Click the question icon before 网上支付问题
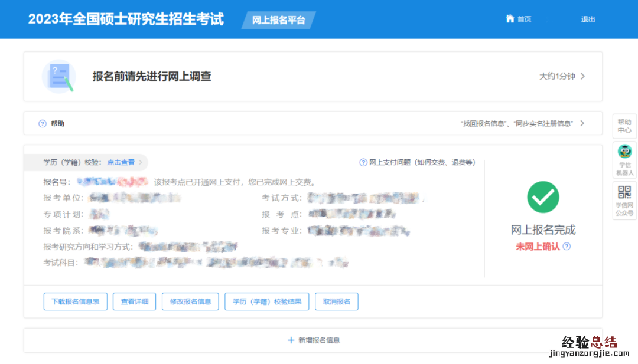The height and width of the screenshot is (364, 638). (363, 162)
